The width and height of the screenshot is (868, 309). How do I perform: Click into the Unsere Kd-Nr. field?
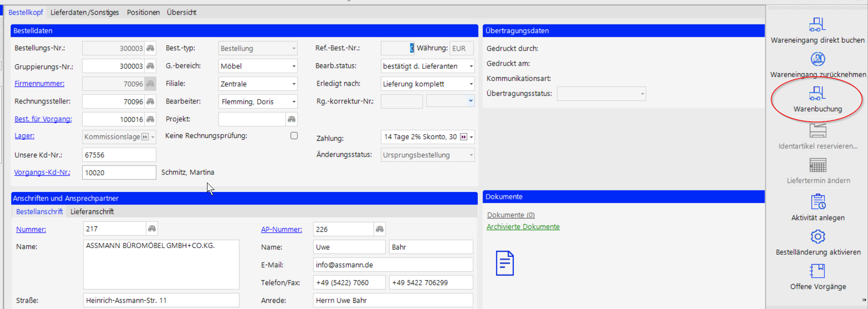(x=119, y=155)
